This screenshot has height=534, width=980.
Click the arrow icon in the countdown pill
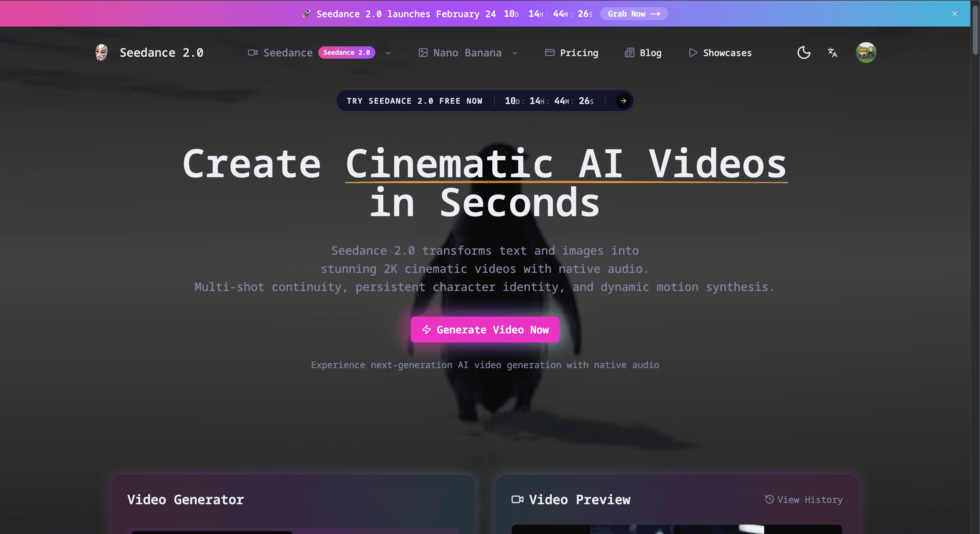pos(623,101)
